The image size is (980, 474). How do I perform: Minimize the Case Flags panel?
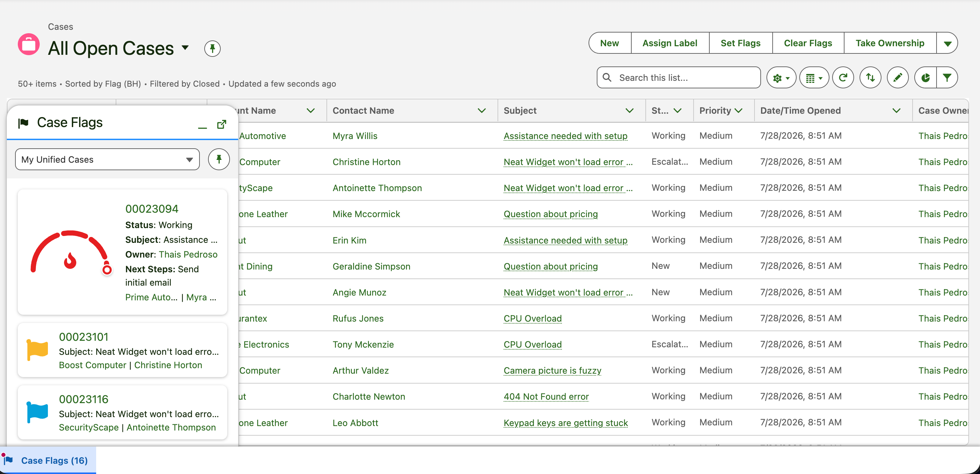(202, 125)
